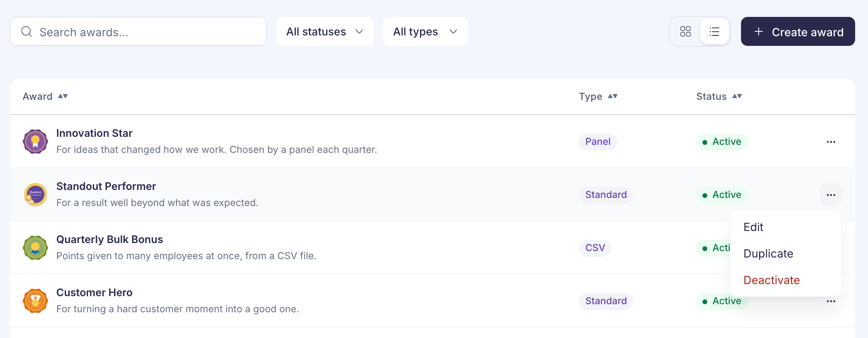Click Innovation Star description text
Viewport: 868px width, 338px height.
click(217, 150)
